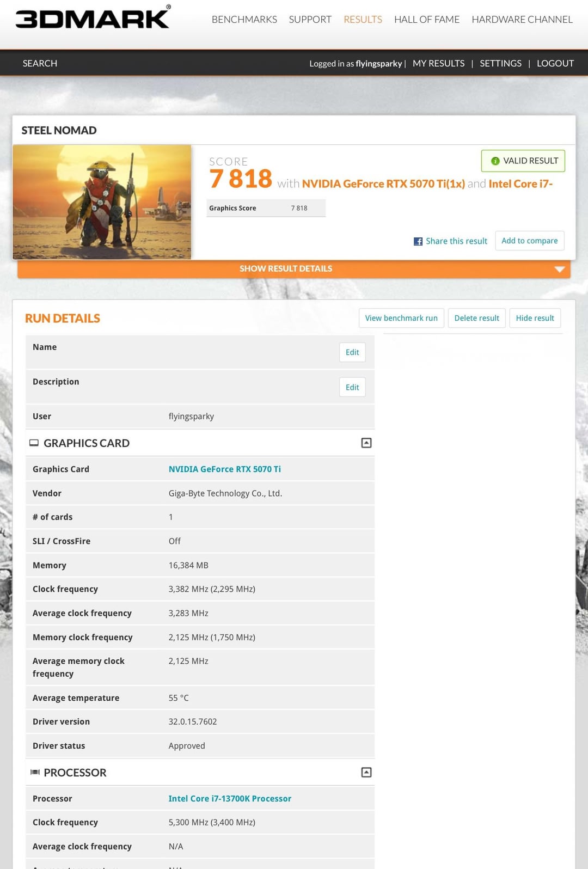Click the Graphics Score 7 818 row
This screenshot has height=869, width=588.
click(x=266, y=208)
